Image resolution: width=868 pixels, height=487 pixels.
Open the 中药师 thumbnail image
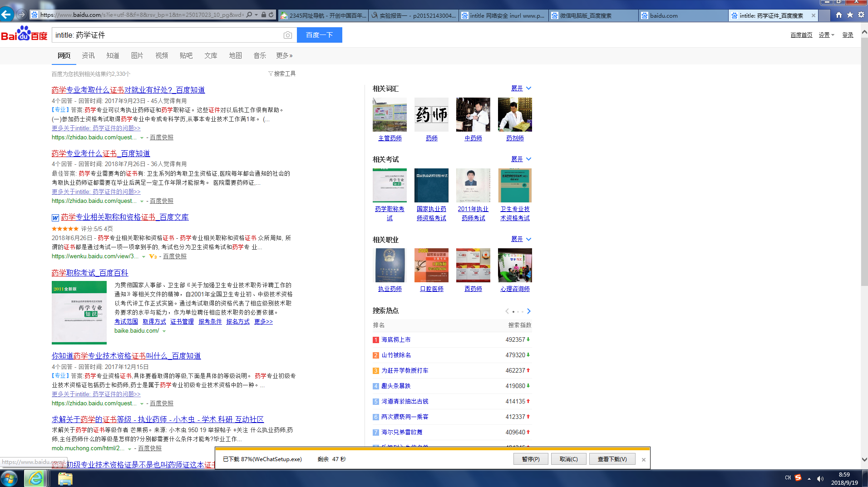(x=473, y=114)
